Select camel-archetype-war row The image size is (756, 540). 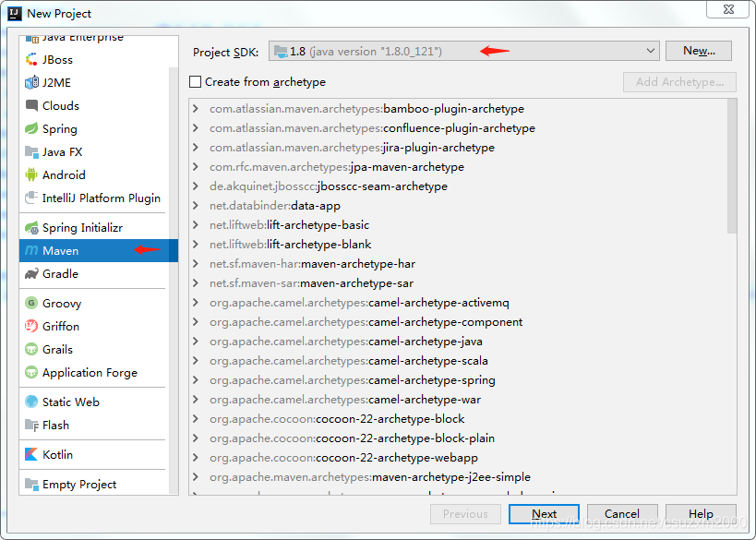(458, 399)
